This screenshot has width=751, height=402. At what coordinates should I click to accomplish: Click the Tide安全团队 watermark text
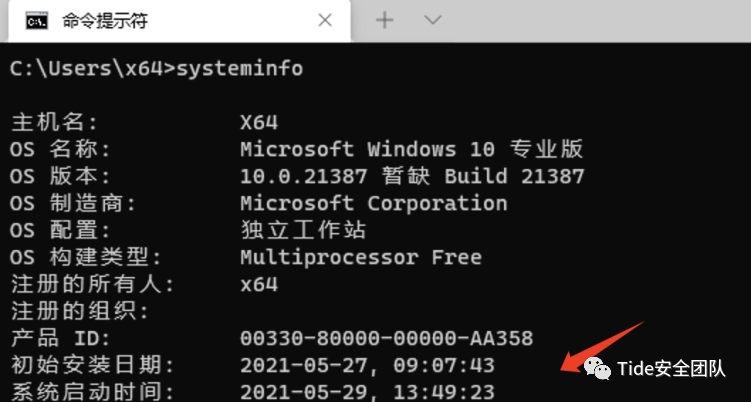[x=671, y=369]
